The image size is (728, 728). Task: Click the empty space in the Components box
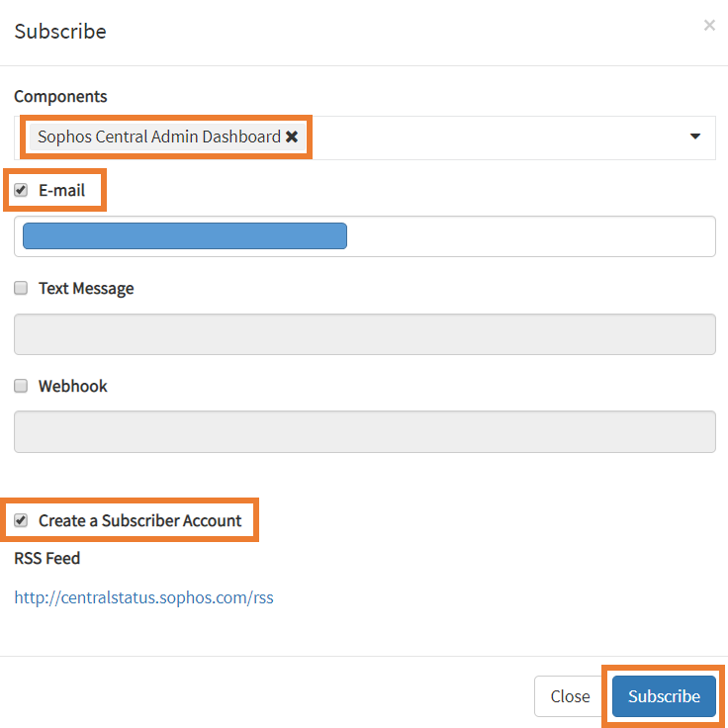(495, 137)
